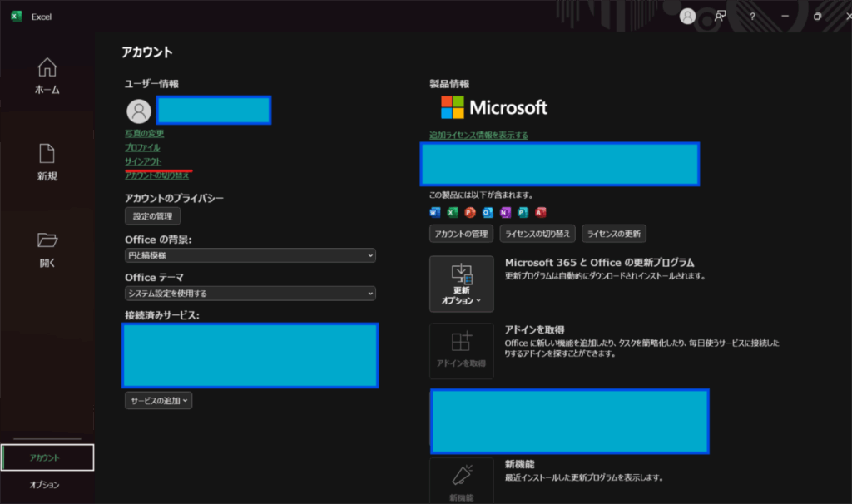
Task: Restore down the Excel window
Action: coord(817,17)
